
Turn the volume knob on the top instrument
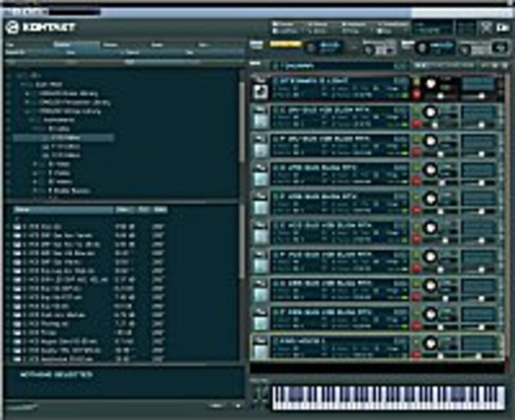pos(430,83)
